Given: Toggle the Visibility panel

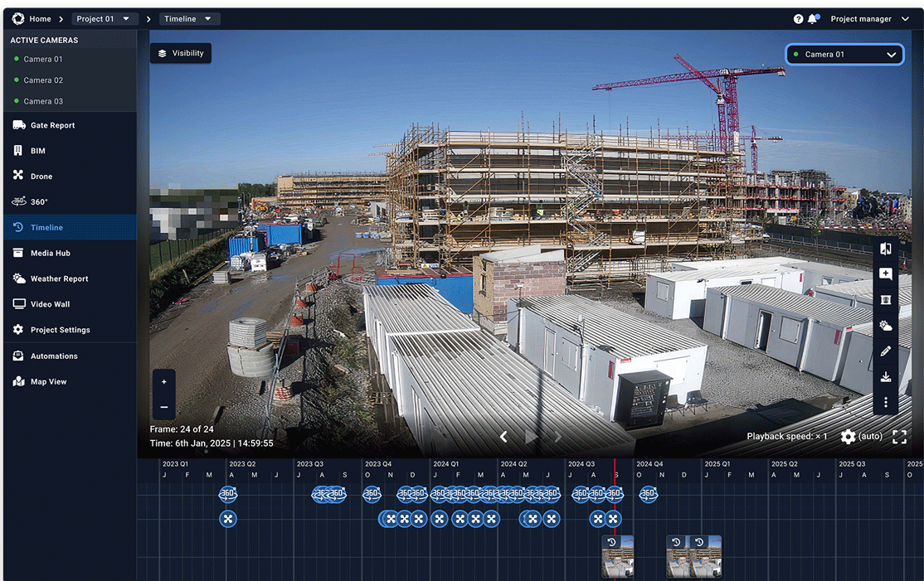Looking at the screenshot, I should [x=180, y=52].
